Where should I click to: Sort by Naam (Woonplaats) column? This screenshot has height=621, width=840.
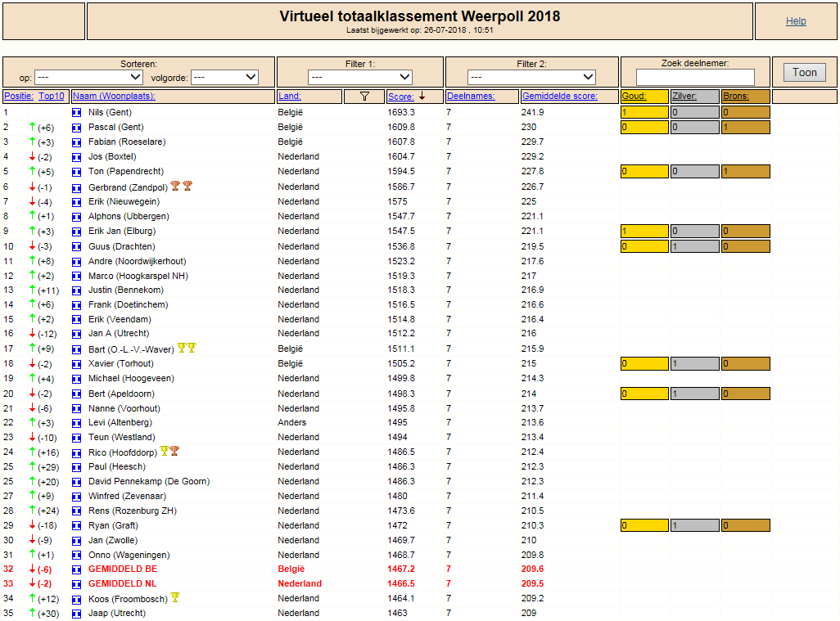pyautogui.click(x=114, y=96)
